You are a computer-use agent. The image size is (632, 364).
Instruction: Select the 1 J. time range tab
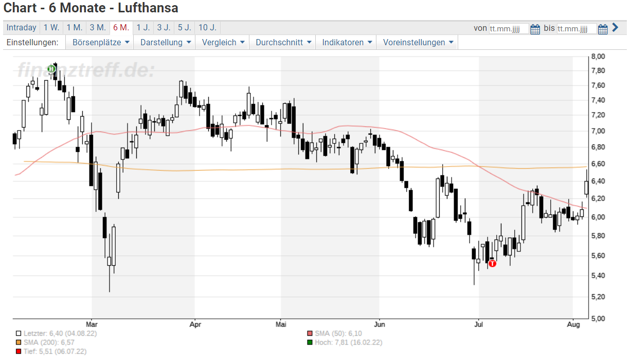[143, 28]
